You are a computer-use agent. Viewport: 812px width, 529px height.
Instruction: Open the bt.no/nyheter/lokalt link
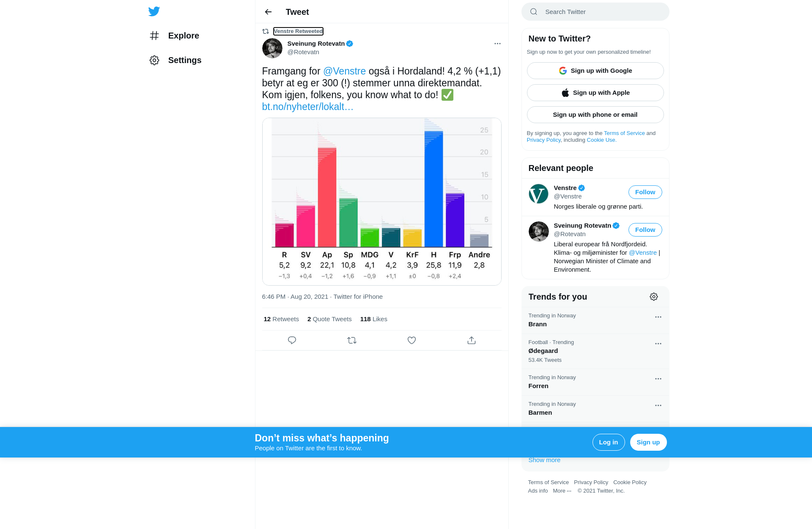(x=307, y=107)
